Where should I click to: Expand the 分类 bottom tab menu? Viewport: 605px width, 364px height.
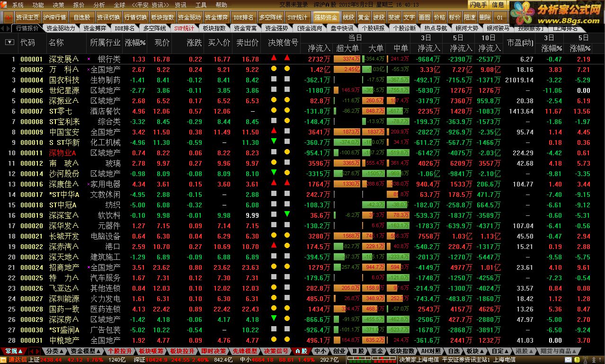(54, 351)
